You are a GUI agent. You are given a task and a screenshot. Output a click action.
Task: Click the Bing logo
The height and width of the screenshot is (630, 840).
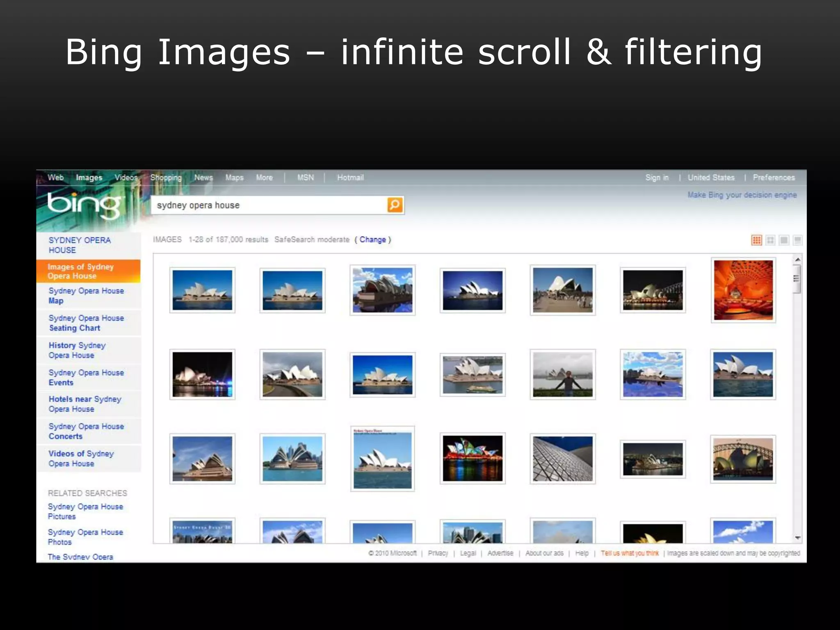(85, 205)
